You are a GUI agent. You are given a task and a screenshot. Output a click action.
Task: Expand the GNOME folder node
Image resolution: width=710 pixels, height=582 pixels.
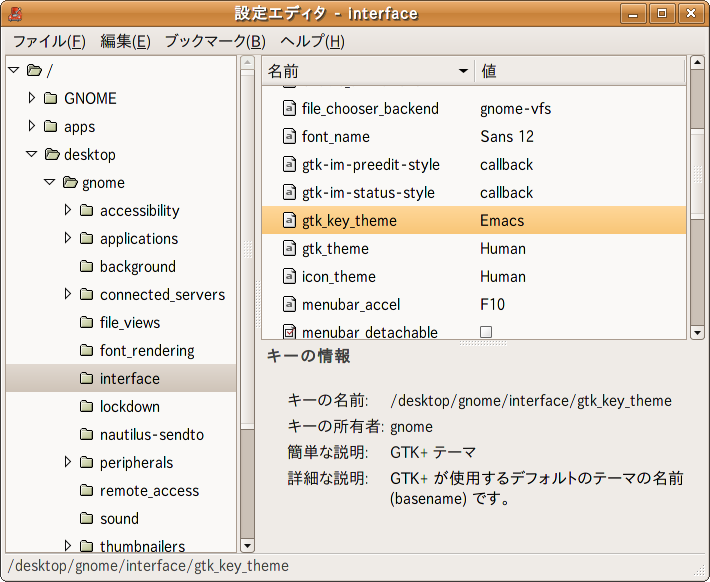coord(31,98)
